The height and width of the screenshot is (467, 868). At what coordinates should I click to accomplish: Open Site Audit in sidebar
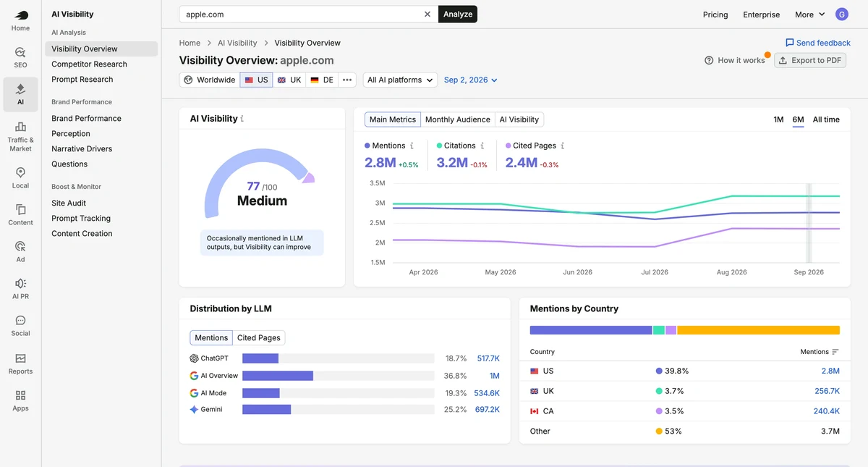tap(69, 203)
